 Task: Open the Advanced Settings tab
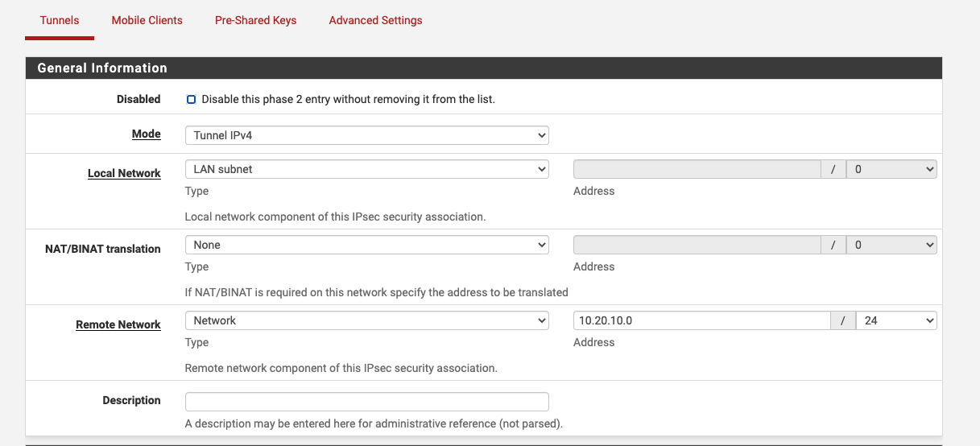(375, 20)
